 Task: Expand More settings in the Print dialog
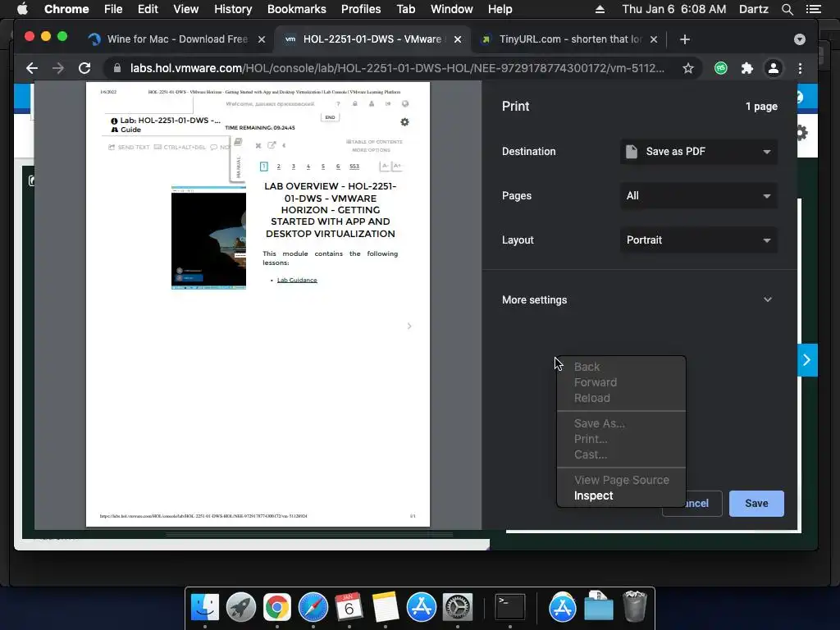pos(637,300)
